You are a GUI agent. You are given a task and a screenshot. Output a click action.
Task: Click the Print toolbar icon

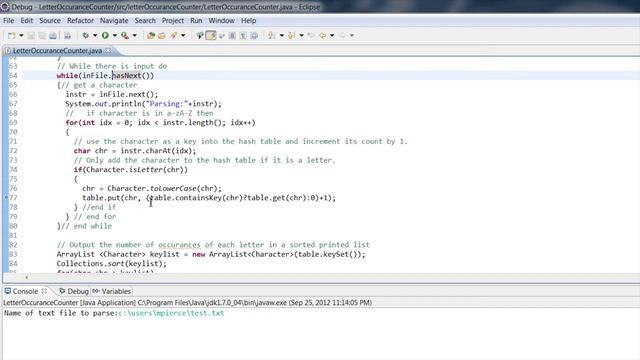click(53, 36)
